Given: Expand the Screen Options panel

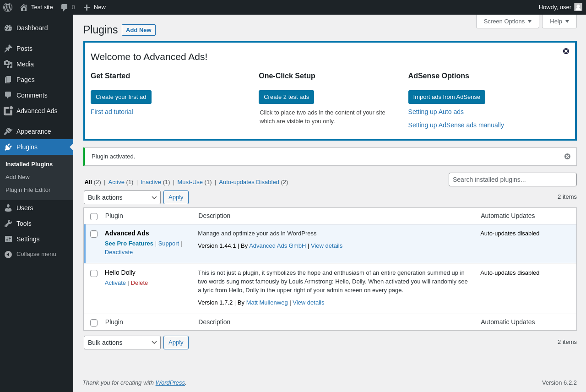Looking at the screenshot, I should coord(507,21).
